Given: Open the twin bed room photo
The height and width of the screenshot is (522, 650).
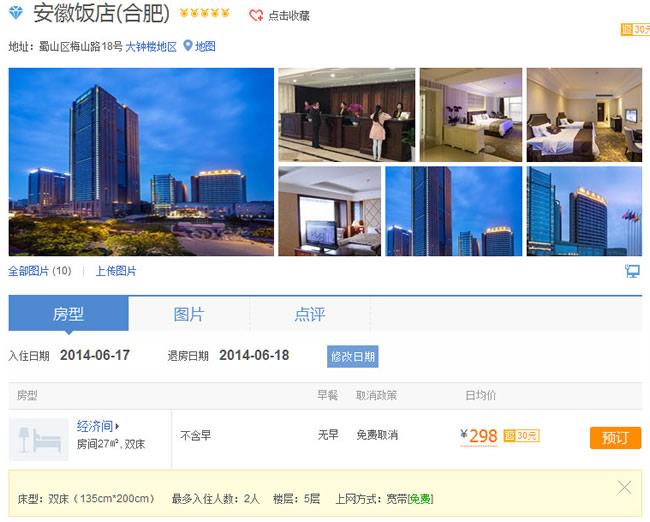Looking at the screenshot, I should (584, 115).
